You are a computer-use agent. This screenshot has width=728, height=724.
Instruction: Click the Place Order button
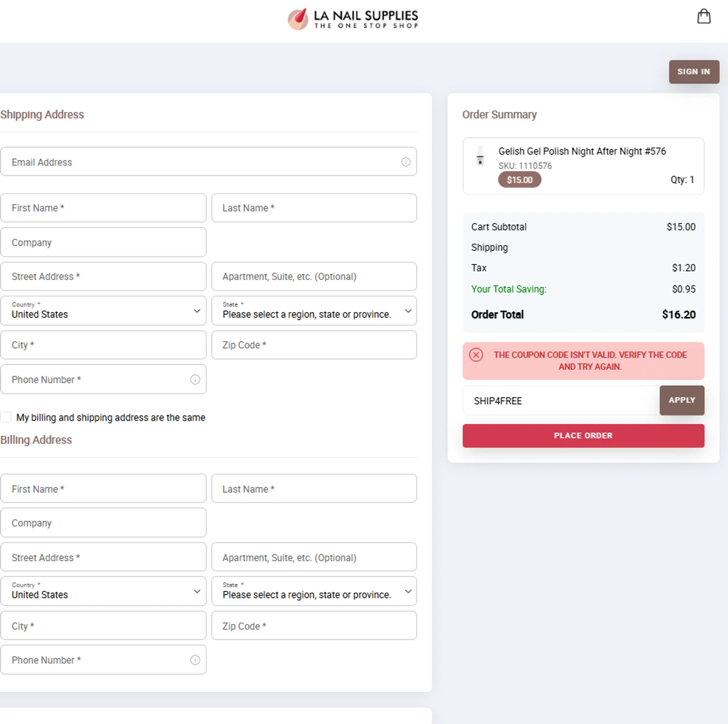pos(583,436)
